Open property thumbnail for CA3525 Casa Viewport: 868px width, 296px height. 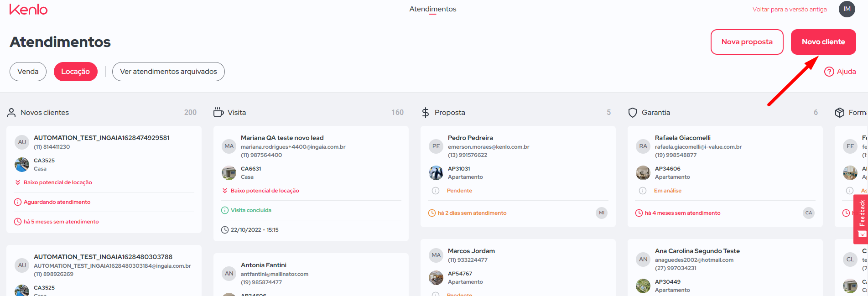point(22,164)
